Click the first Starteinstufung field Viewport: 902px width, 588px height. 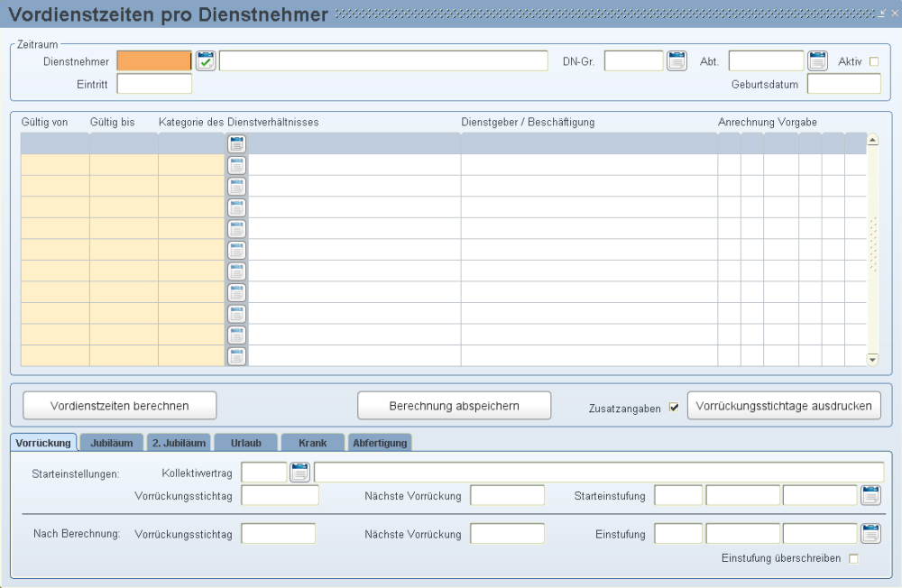(679, 495)
